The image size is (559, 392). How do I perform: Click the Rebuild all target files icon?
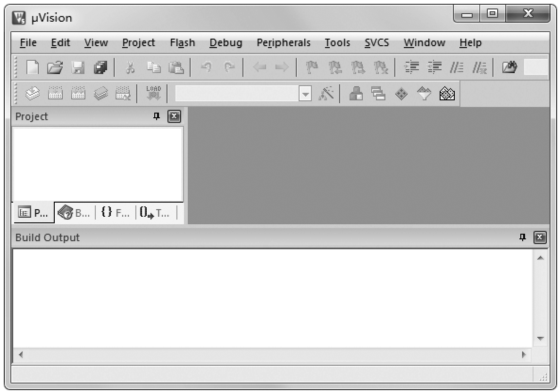point(78,94)
